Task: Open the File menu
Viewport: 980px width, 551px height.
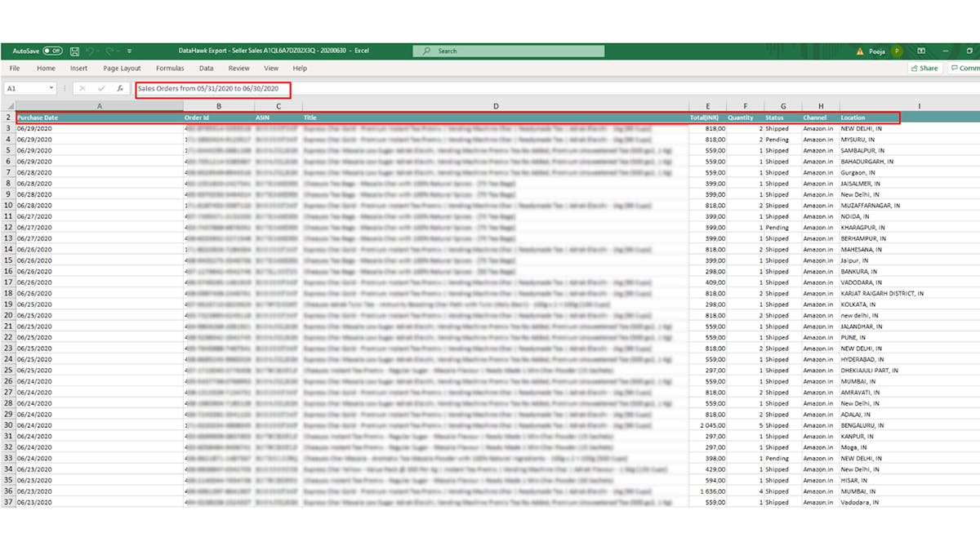Action: click(15, 69)
